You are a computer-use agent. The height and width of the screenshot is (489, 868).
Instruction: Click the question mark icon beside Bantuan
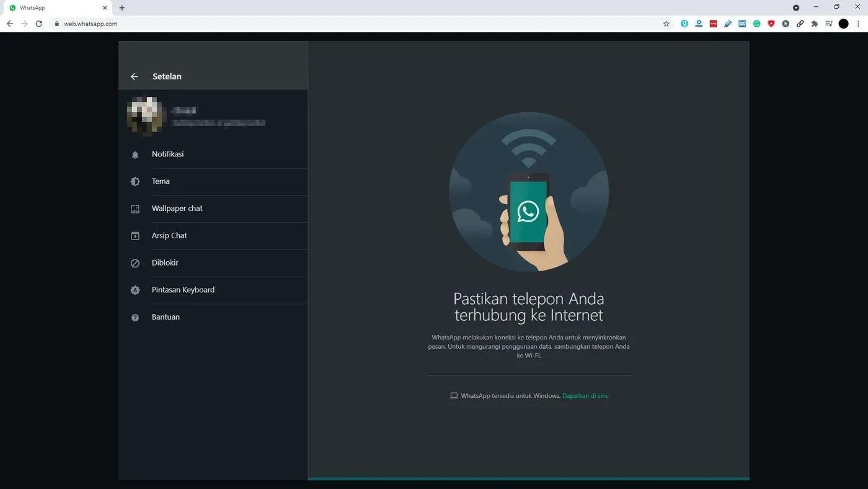(x=135, y=318)
